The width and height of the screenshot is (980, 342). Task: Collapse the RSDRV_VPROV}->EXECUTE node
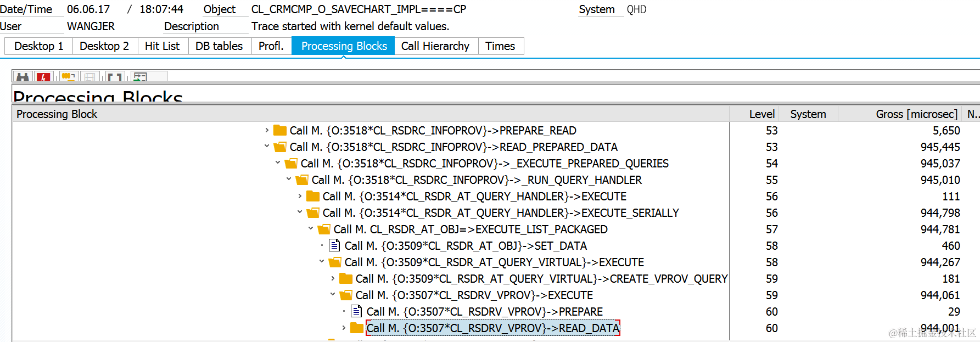333,294
